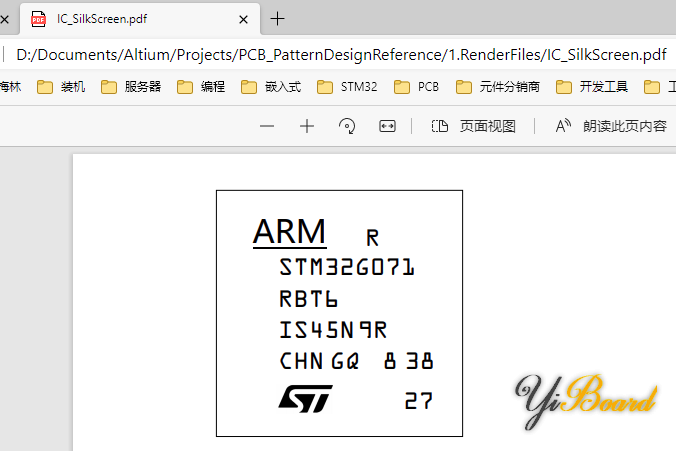Open the 元件分销商 bookmark folder

[x=498, y=87]
